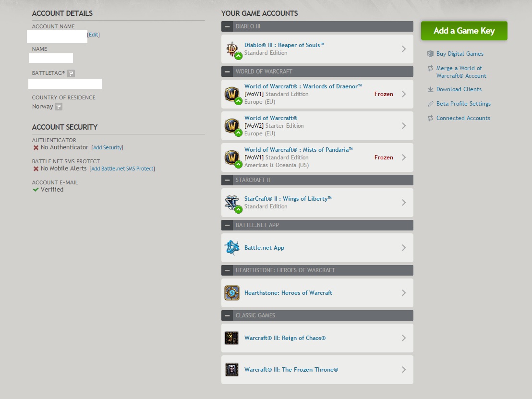
Task: Open Connected Accounts link
Action: [463, 118]
